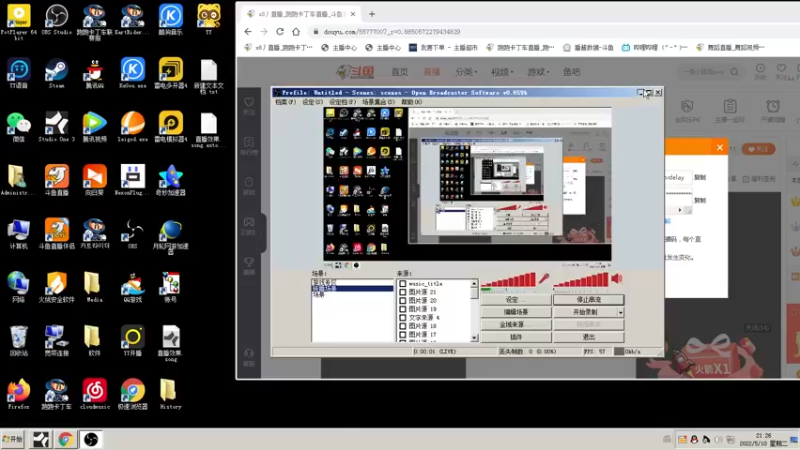Click the Douyu search input box

(706, 72)
